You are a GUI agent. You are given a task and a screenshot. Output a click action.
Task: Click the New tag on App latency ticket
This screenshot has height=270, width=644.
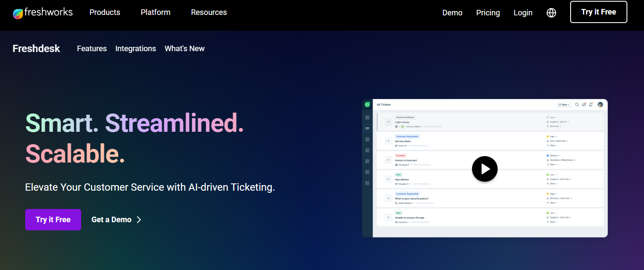(399, 174)
